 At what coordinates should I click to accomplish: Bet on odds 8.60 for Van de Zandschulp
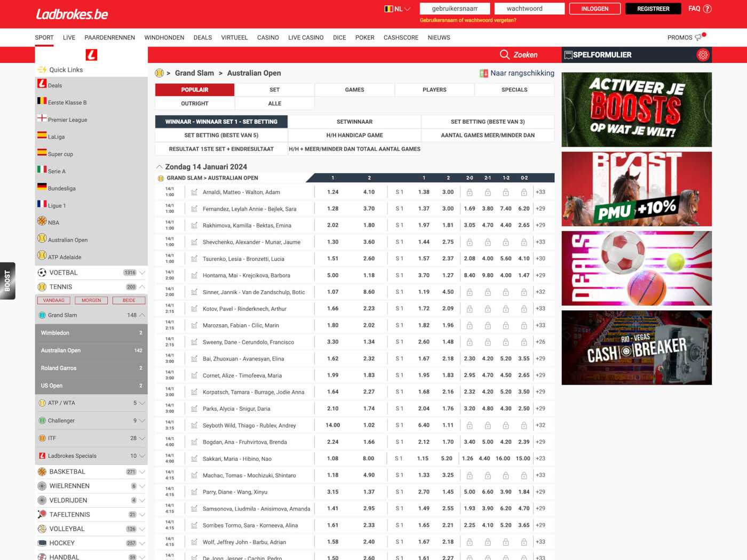tap(369, 292)
